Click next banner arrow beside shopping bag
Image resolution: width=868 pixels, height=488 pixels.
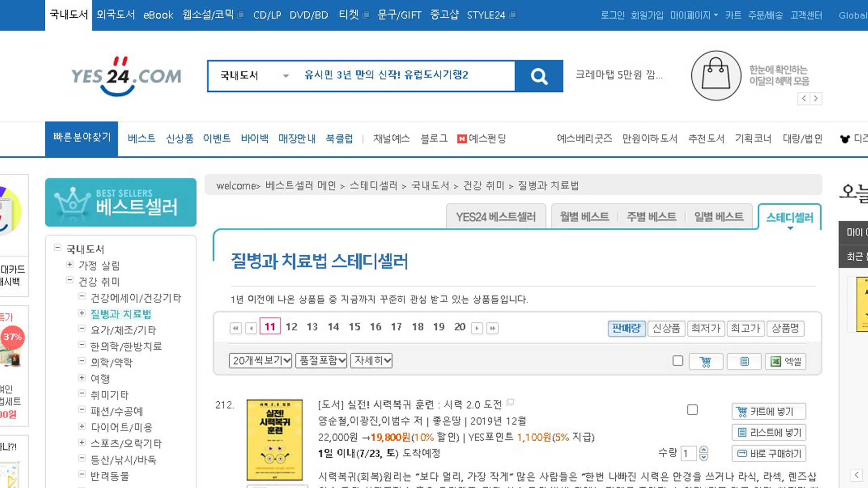coord(816,99)
